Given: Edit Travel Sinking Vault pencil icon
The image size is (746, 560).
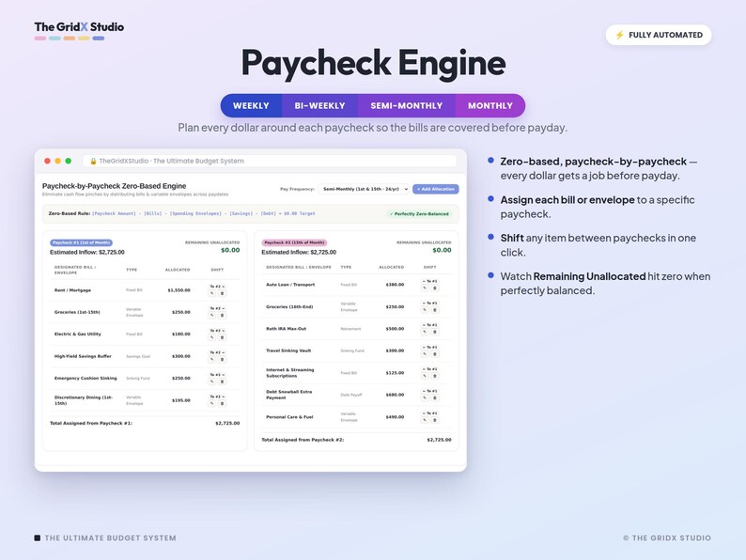Looking at the screenshot, I should 425,354.
